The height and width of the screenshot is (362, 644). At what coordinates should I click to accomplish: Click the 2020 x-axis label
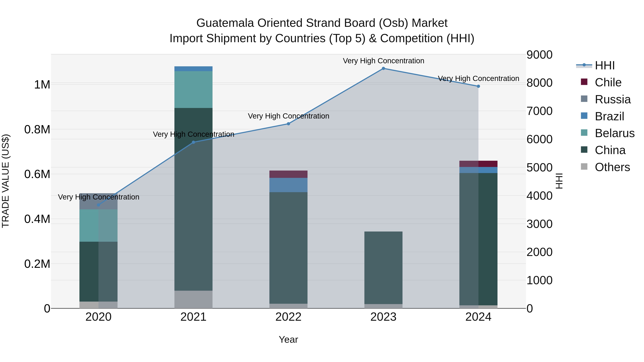click(x=99, y=317)
